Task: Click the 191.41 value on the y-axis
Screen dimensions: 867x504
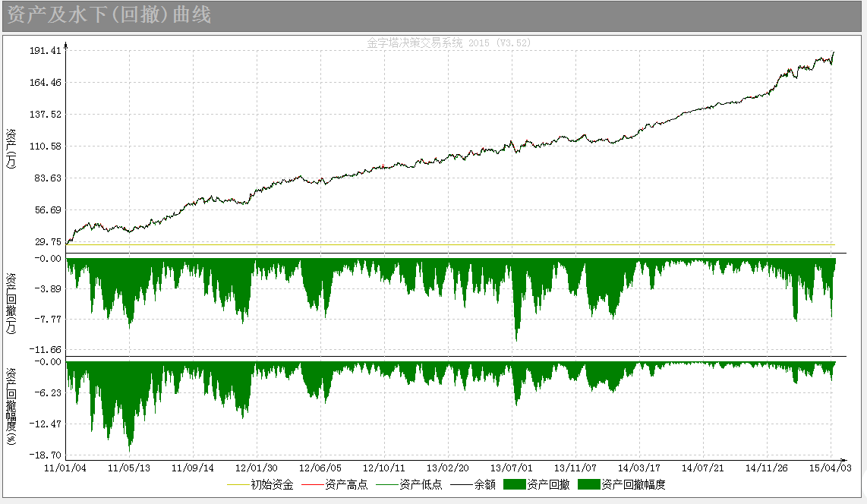Action: coord(46,51)
